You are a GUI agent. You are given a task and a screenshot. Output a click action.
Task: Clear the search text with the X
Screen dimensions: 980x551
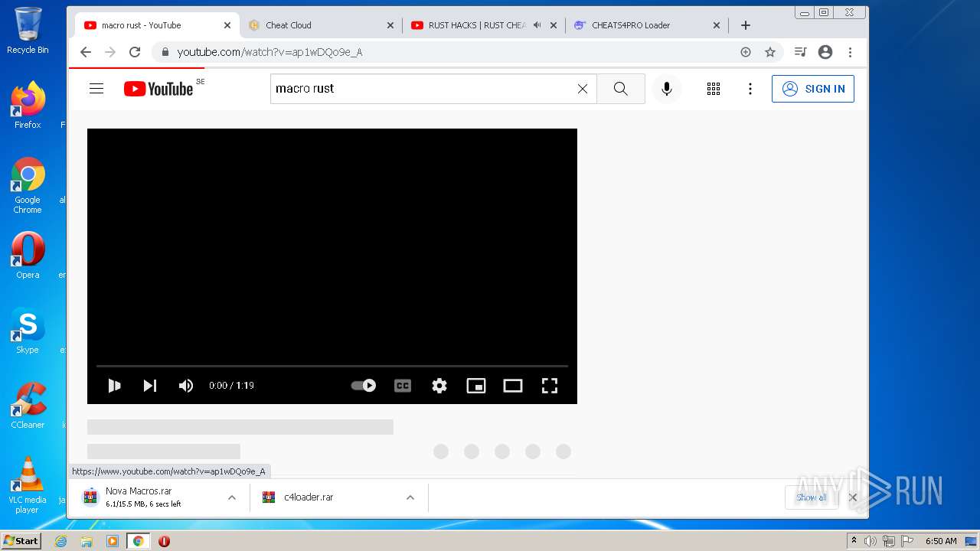[x=583, y=89]
